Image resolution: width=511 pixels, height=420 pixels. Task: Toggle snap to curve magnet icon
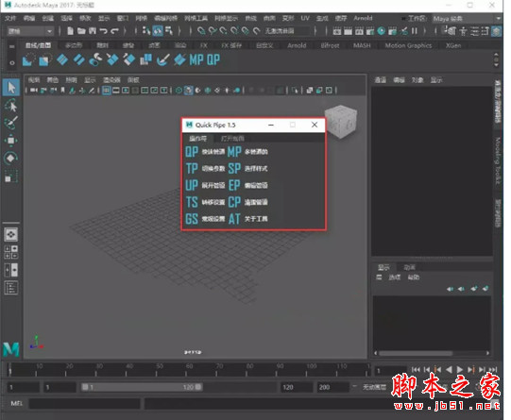click(x=213, y=31)
